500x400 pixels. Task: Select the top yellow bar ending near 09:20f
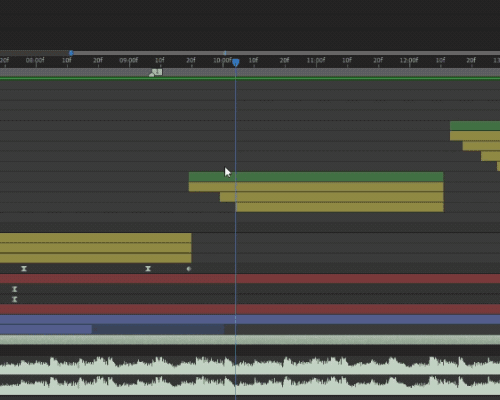pyautogui.click(x=96, y=238)
